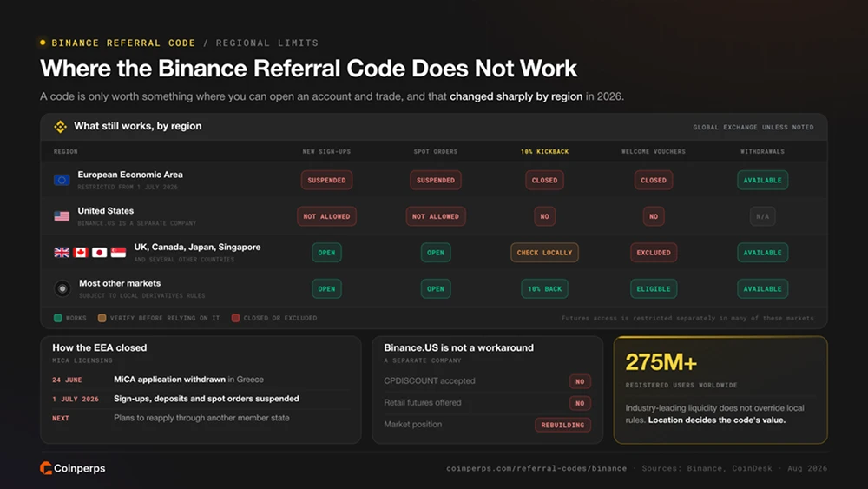Click the Canada maple leaf flag
The width and height of the screenshot is (868, 489).
tap(81, 253)
